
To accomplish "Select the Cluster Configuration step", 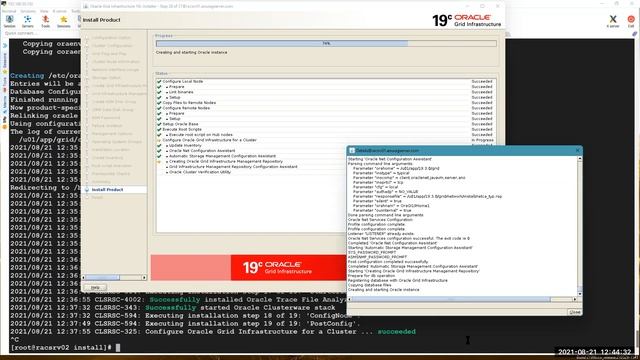I will coord(111,46).
